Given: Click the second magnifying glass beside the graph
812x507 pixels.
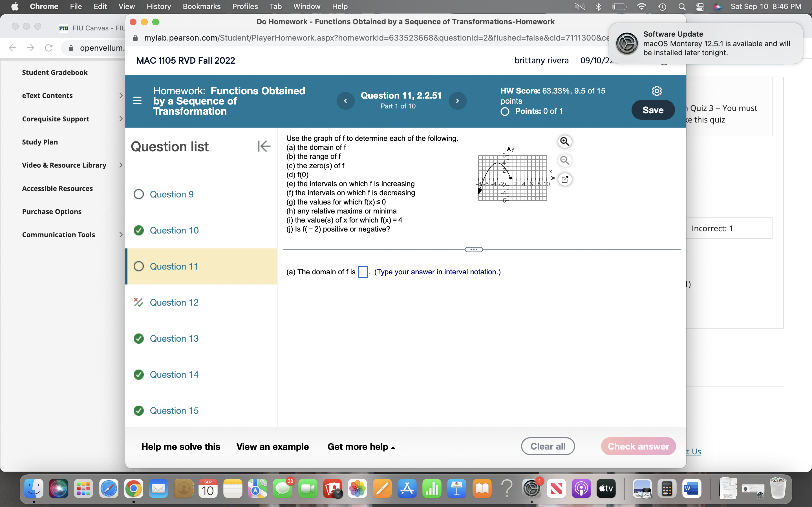Looking at the screenshot, I should [565, 161].
